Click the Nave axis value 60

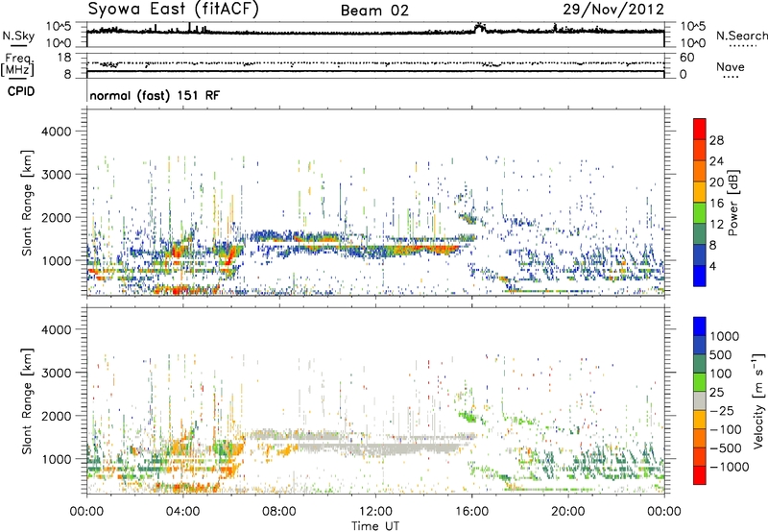coord(687,58)
